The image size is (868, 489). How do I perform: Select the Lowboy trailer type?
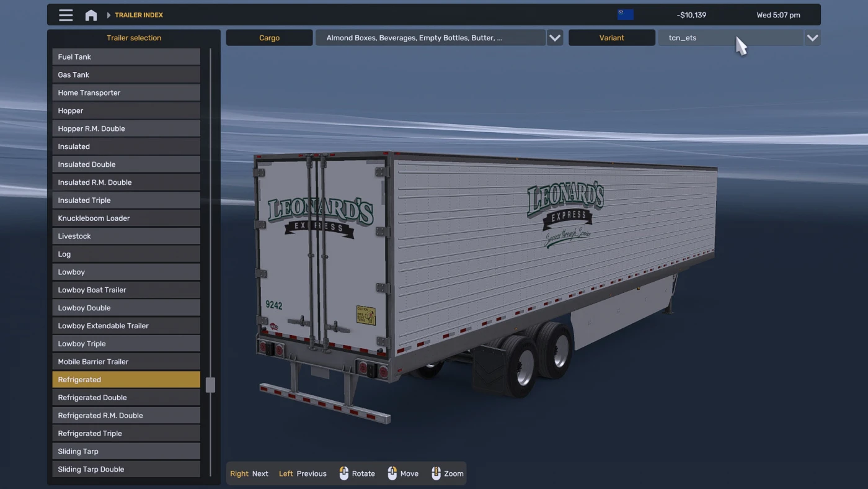[x=126, y=272]
